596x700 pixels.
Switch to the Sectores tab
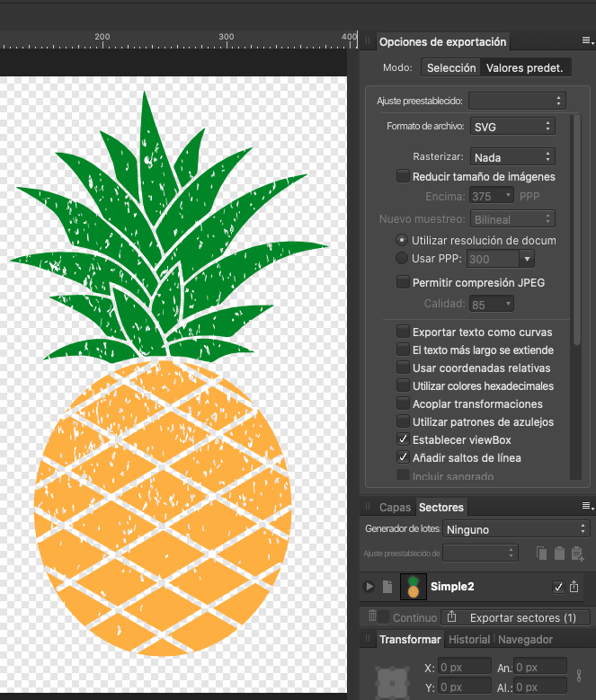[441, 507]
